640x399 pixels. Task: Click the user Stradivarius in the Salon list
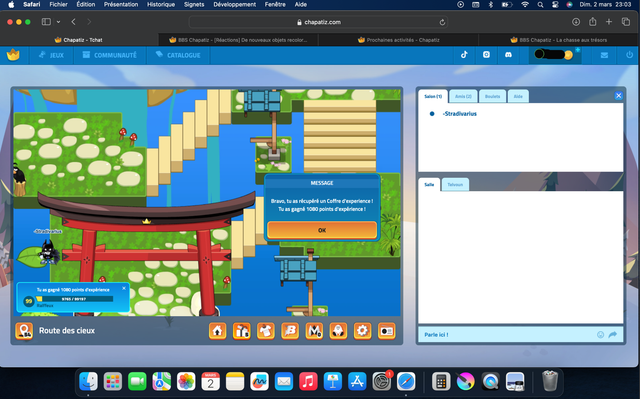(460, 114)
